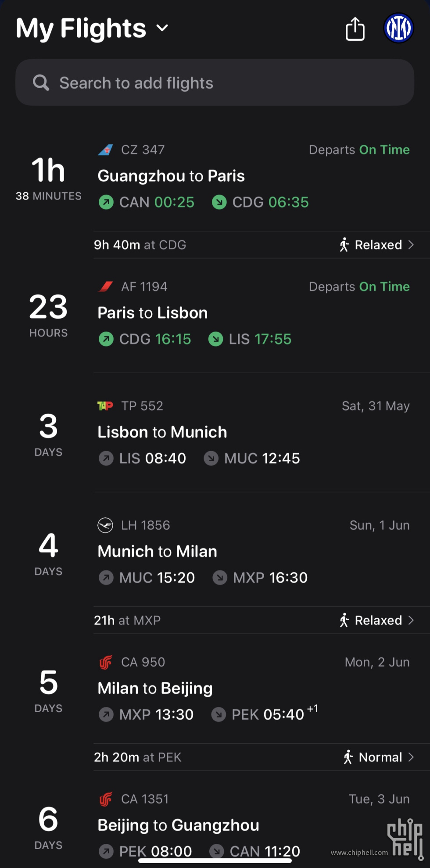Open the 9h 40m CDG Relaxed connection chevron
The height and width of the screenshot is (868, 430).
point(411,245)
